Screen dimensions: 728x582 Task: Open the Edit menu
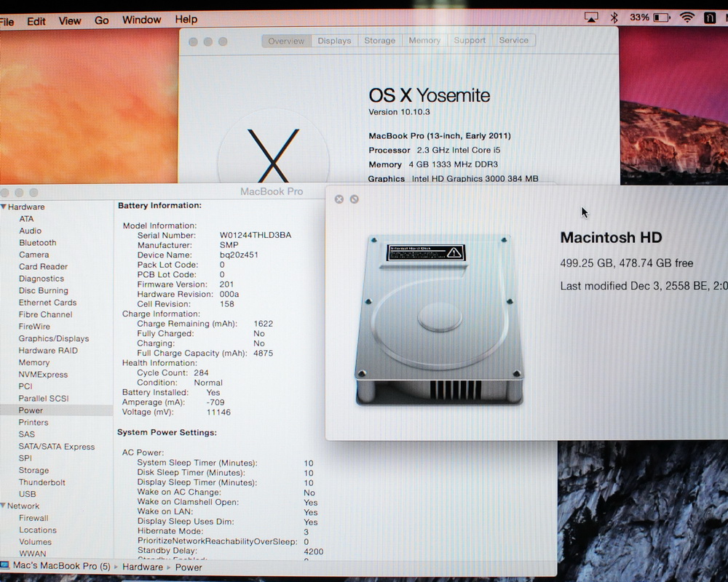pyautogui.click(x=36, y=21)
